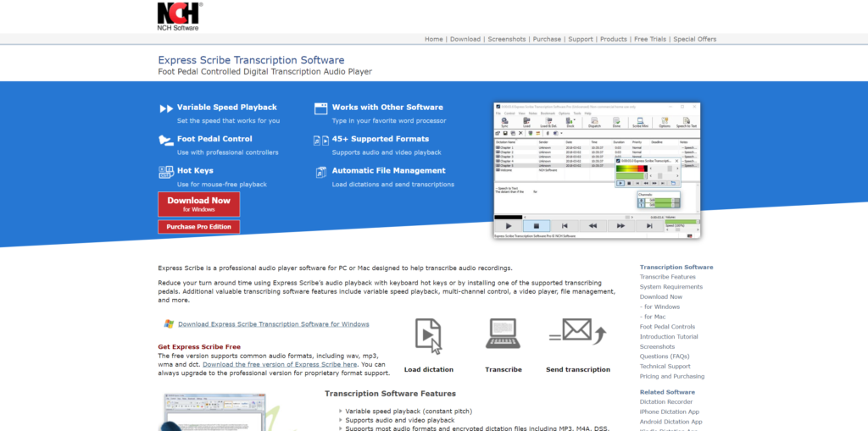868x431 pixels.
Task: Go to Free Trials in top navigation
Action: (x=652, y=39)
